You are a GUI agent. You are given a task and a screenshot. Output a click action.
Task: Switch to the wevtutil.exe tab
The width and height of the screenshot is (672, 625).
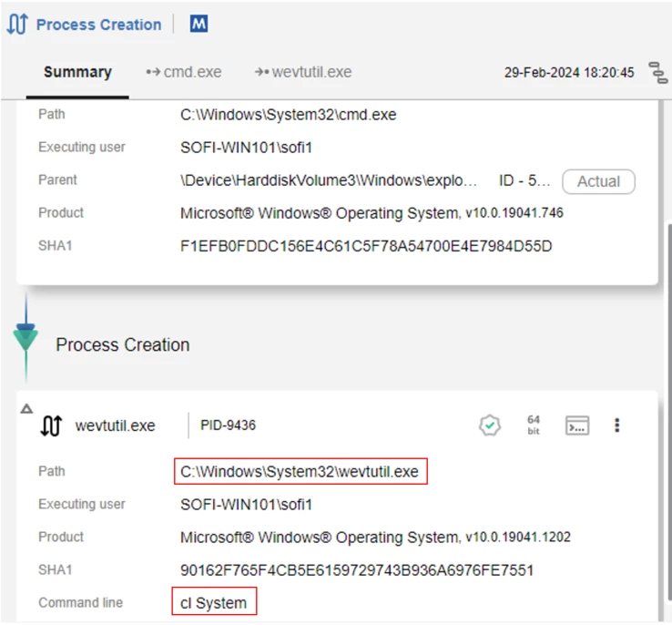coord(303,72)
